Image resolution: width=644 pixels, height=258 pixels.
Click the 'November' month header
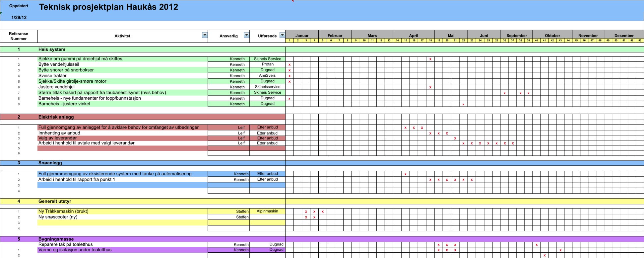[588, 36]
